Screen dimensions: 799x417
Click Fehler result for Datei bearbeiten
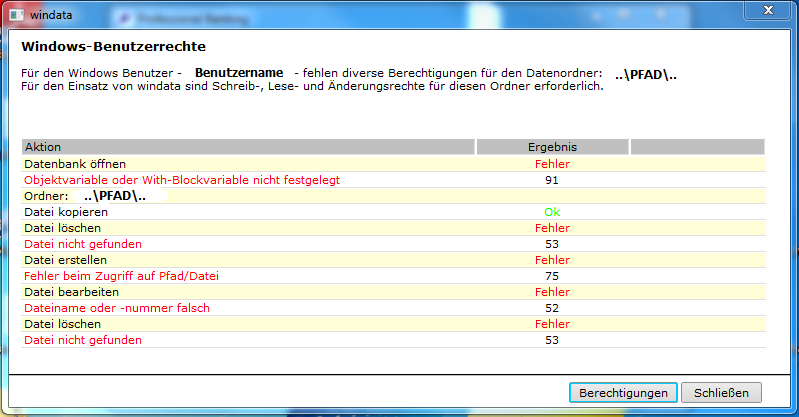(552, 292)
